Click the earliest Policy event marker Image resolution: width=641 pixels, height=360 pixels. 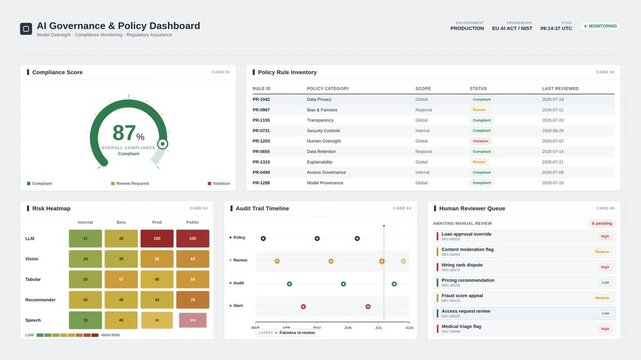263,239
